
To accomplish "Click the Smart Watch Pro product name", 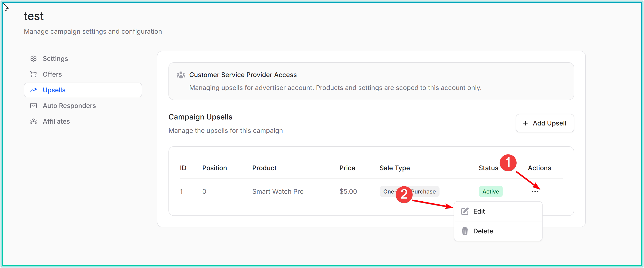I will tap(278, 191).
